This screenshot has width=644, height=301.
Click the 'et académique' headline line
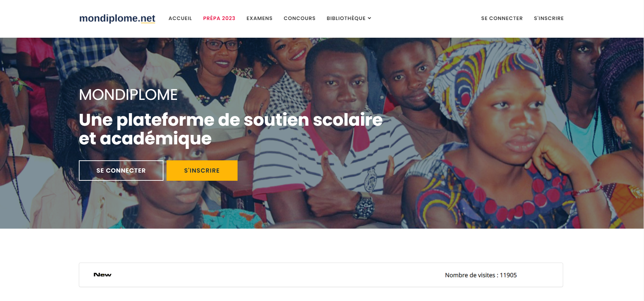[x=145, y=139]
